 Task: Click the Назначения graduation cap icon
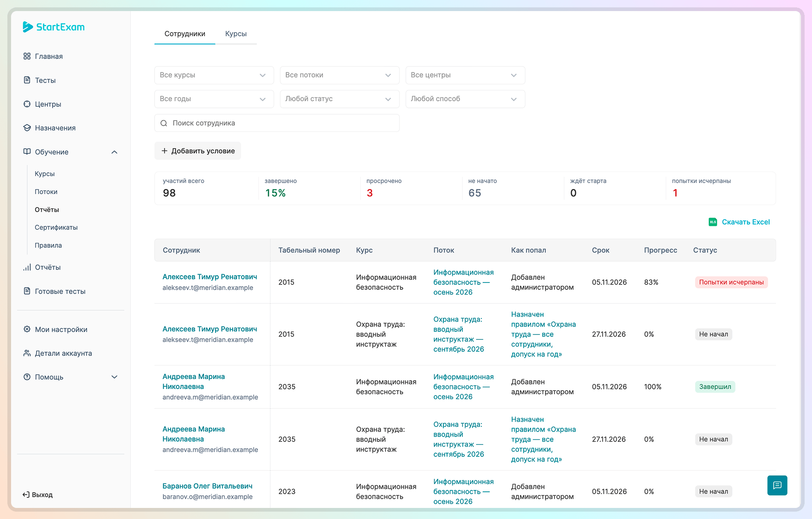pyautogui.click(x=27, y=128)
